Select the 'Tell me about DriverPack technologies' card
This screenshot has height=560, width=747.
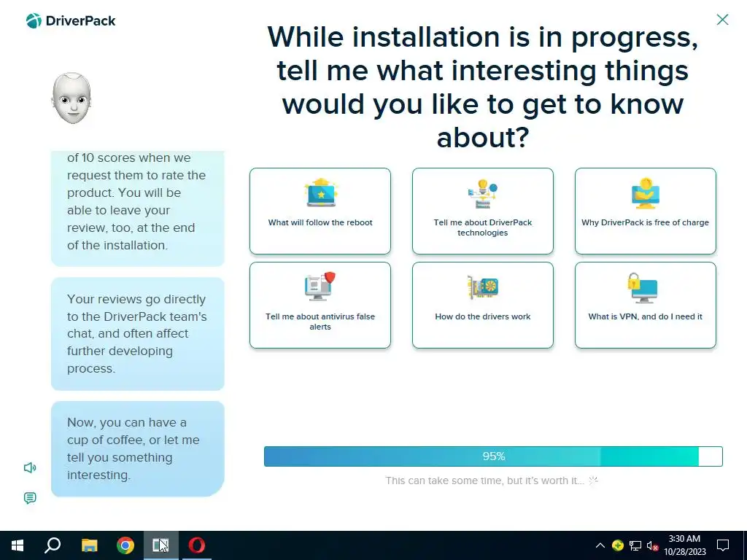click(x=483, y=211)
